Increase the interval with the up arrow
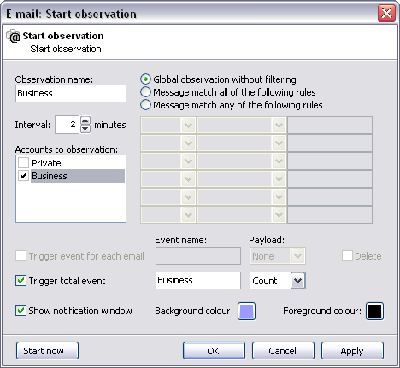The width and height of the screenshot is (400, 368). tap(86, 121)
